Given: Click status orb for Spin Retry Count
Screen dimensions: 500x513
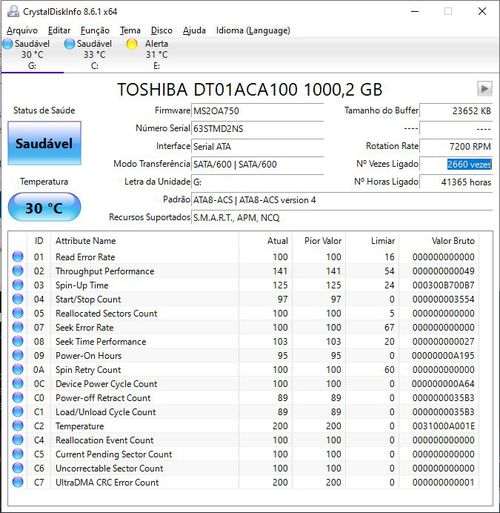Looking at the screenshot, I should click(18, 369).
